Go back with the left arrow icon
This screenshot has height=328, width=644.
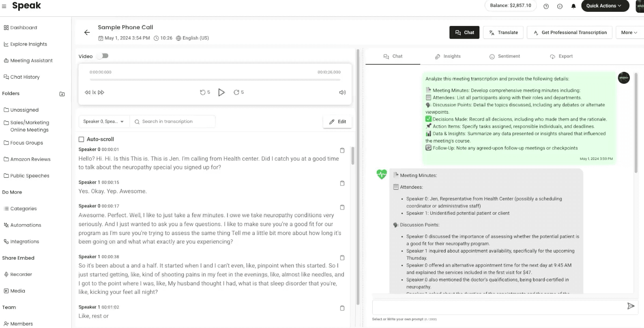click(87, 32)
